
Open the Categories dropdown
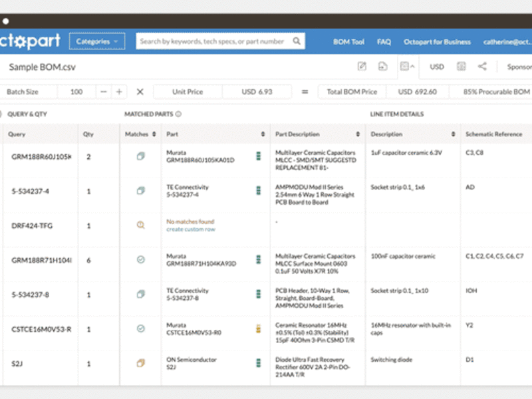click(x=96, y=41)
